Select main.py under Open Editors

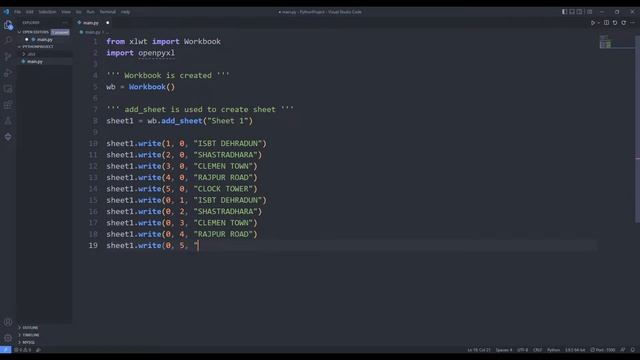(44, 40)
